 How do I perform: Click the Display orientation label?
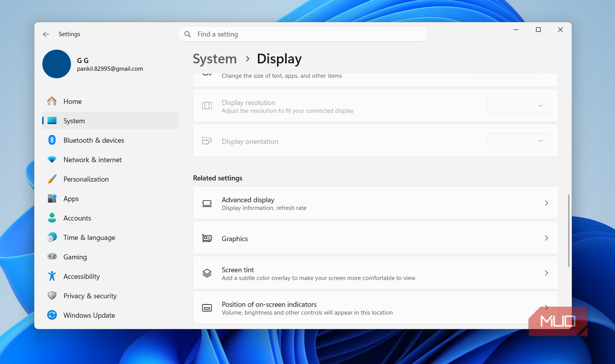click(x=250, y=141)
